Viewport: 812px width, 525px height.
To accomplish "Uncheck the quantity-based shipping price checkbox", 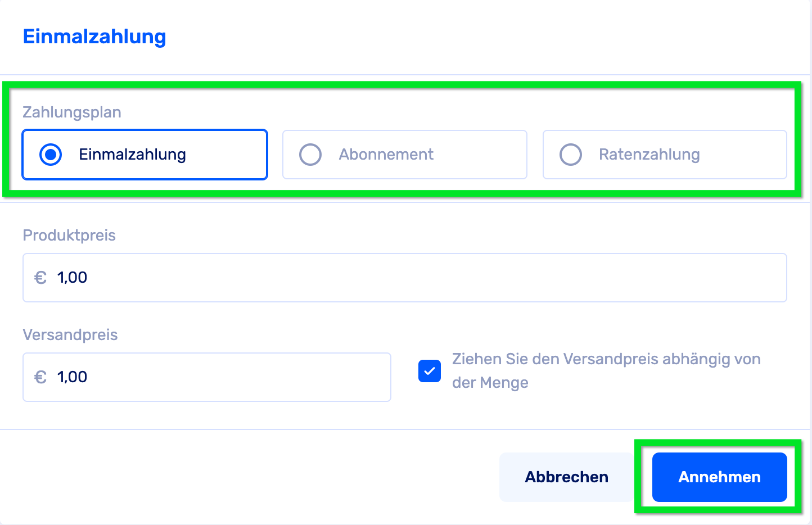I will click(430, 371).
